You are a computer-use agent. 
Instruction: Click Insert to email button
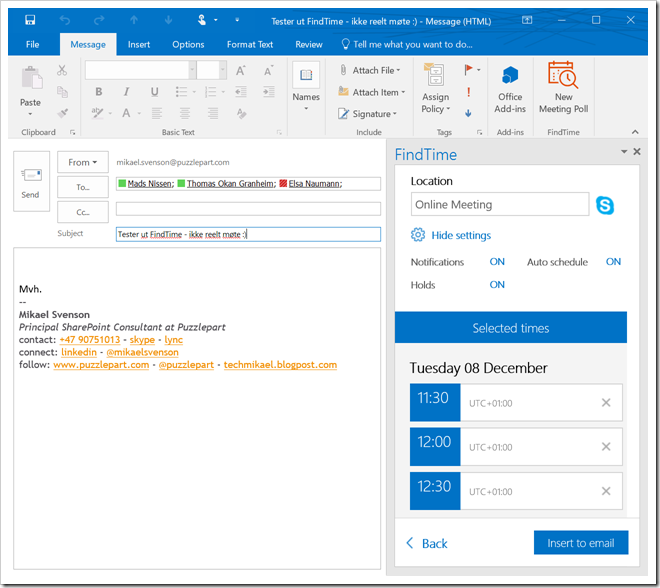580,543
